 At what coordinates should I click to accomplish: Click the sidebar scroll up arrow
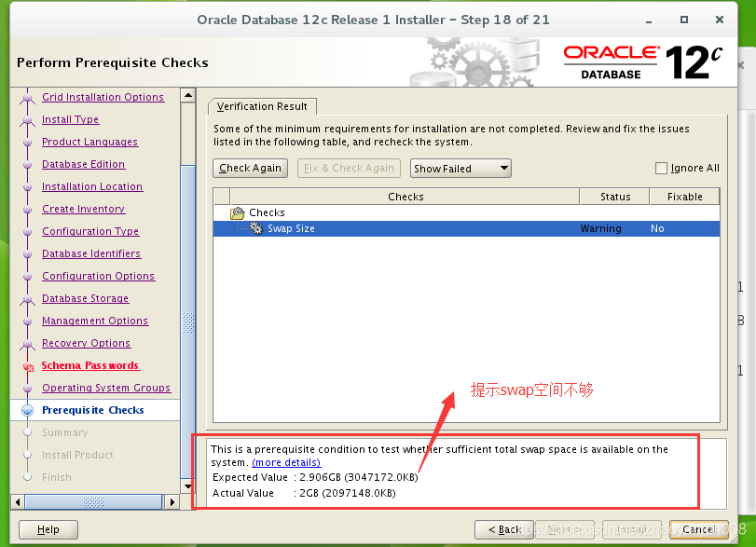pos(188,95)
